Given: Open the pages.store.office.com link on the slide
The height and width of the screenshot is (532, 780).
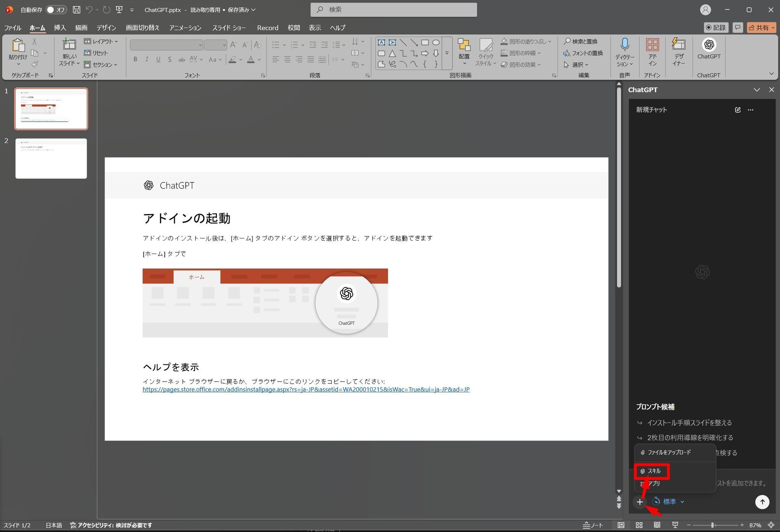Looking at the screenshot, I should [306, 389].
